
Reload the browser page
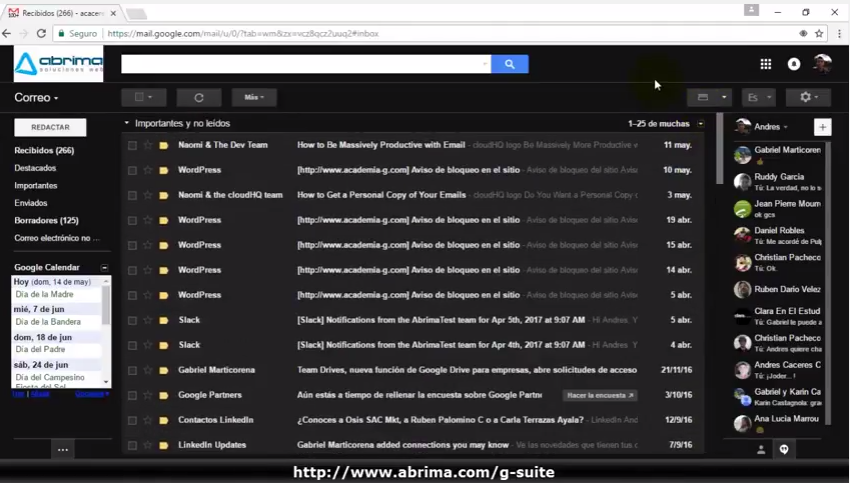(41, 34)
